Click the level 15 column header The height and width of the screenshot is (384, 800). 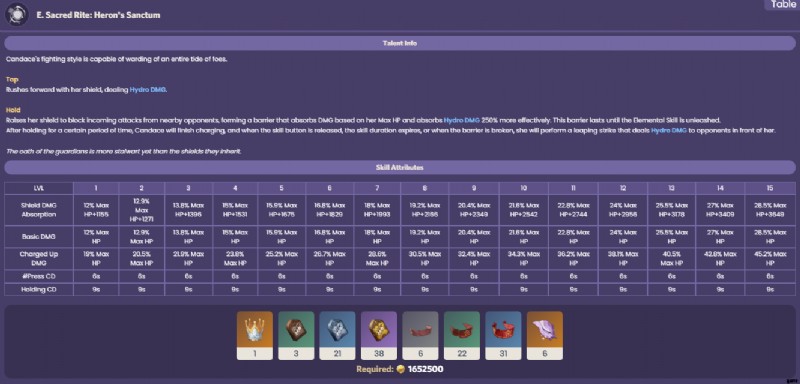[770, 188]
